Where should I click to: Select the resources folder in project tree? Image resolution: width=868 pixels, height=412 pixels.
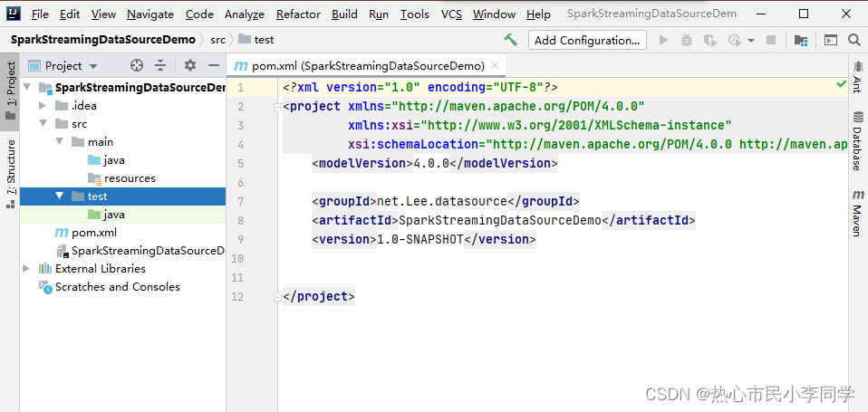click(121, 178)
